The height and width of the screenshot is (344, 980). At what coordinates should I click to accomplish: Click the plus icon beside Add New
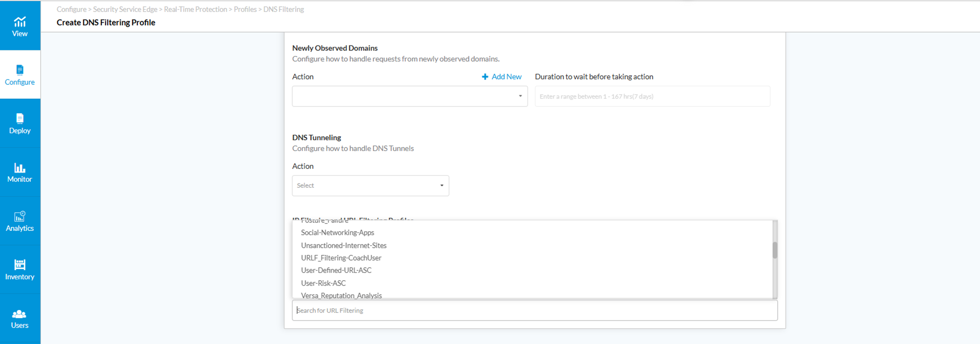(485, 77)
